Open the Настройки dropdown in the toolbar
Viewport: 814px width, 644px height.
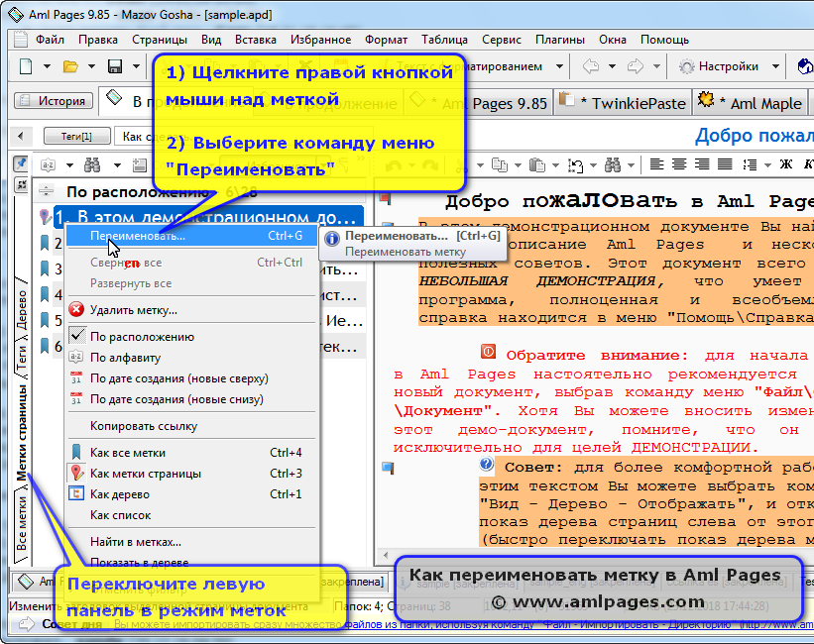coord(776,67)
